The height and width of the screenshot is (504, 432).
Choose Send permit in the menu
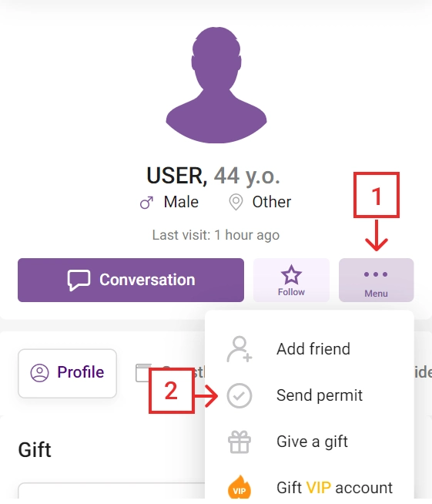[x=310, y=395]
